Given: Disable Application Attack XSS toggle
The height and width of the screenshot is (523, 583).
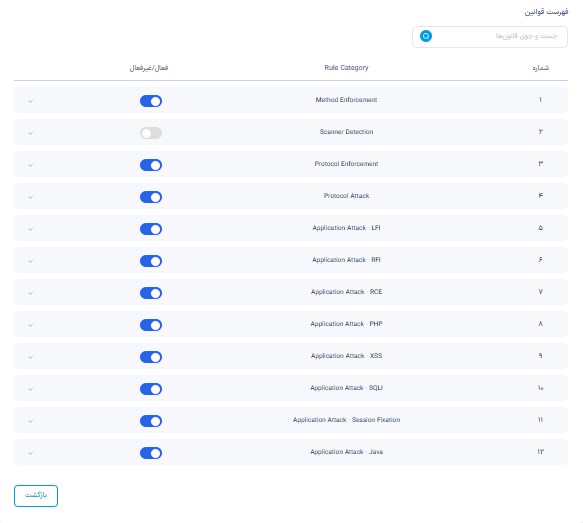Looking at the screenshot, I should tap(151, 357).
